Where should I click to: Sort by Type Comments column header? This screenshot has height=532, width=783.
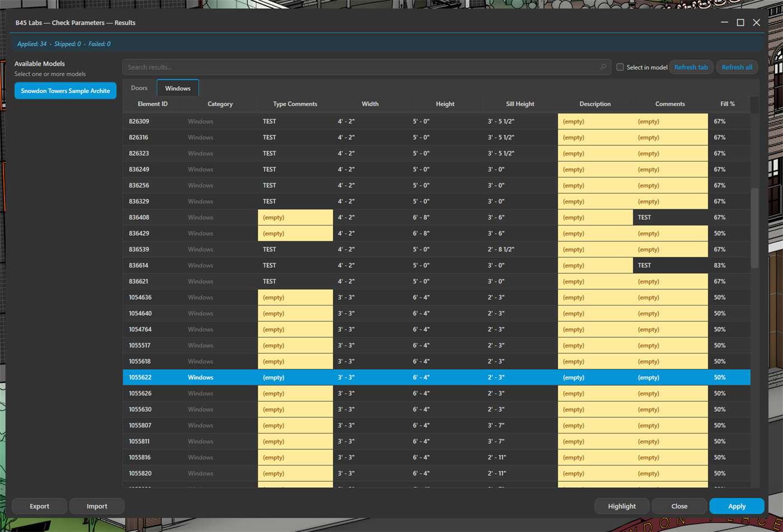pos(295,104)
